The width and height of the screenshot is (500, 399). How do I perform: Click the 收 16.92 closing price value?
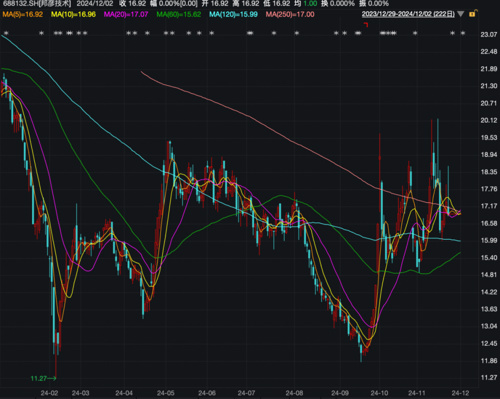pyautogui.click(x=133, y=4)
